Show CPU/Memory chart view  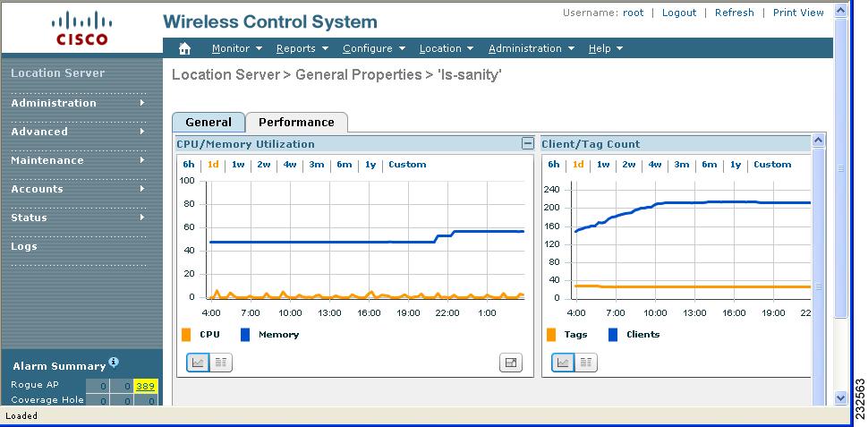click(x=198, y=363)
